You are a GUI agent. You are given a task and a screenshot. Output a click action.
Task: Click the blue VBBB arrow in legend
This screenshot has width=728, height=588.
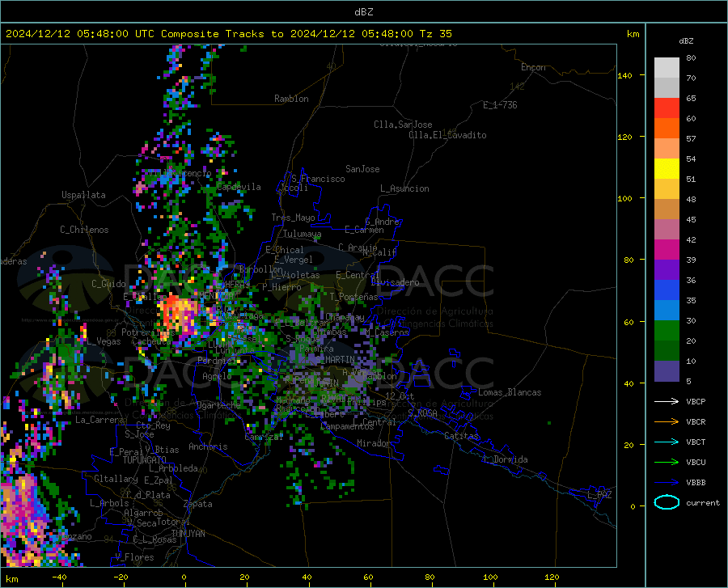click(x=667, y=483)
